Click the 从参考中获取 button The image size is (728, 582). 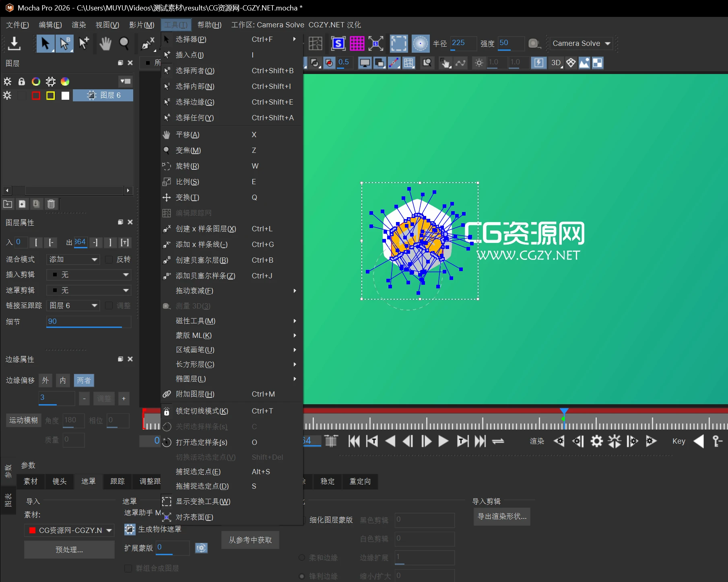tap(250, 540)
